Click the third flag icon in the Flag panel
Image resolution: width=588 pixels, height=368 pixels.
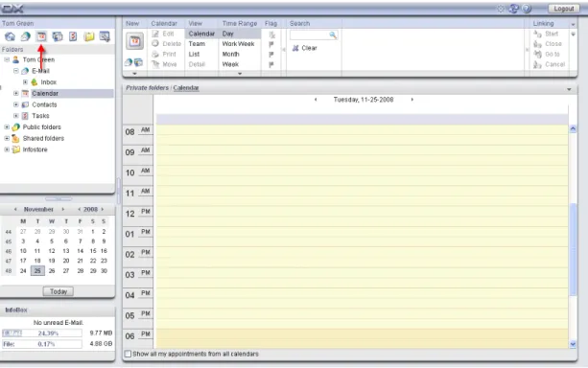(271, 55)
